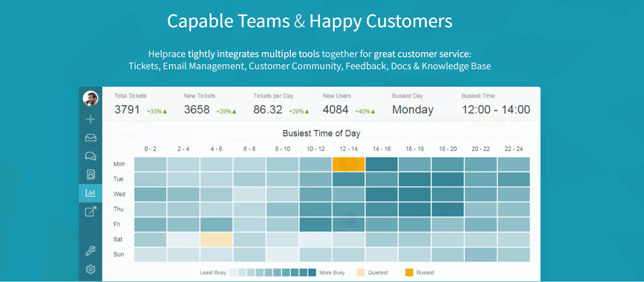Click the Tickets per Day 86.32 stat
644x282 pixels.
[281, 105]
